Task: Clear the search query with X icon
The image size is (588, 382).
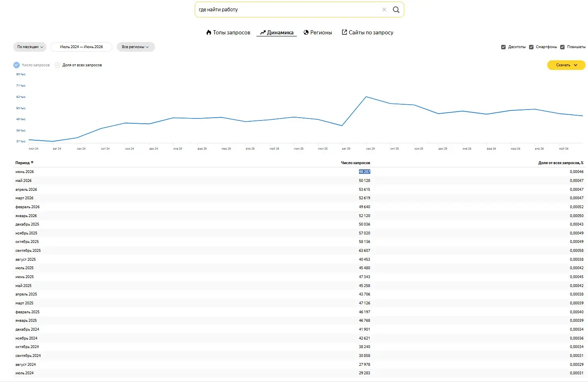Action: click(x=384, y=10)
